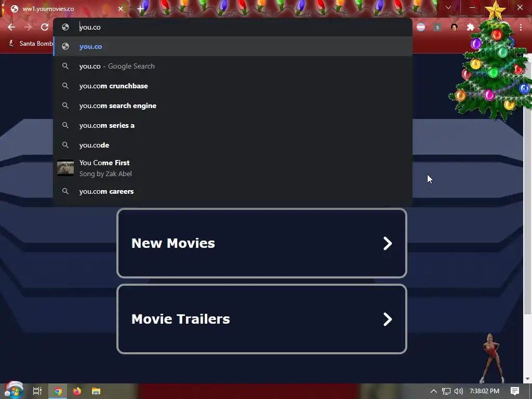Open the tab search dropdown arrow
Screen dimensions: 532x399
(448, 7)
